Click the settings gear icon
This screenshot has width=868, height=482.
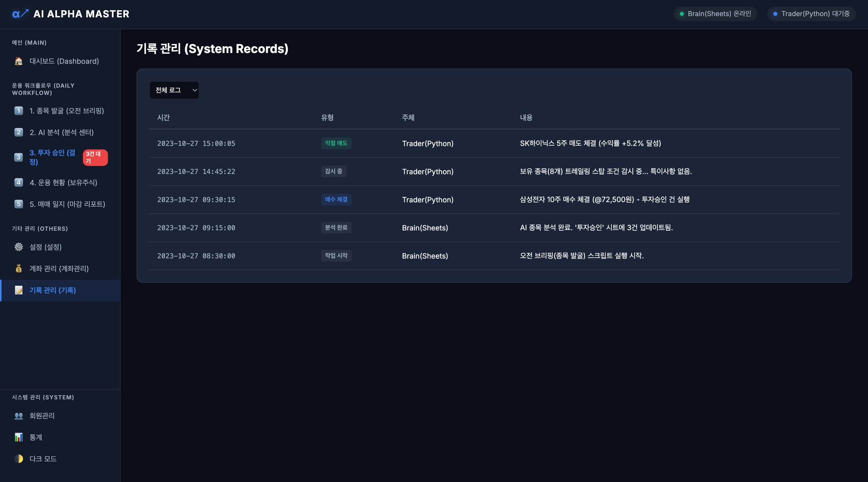pos(19,247)
